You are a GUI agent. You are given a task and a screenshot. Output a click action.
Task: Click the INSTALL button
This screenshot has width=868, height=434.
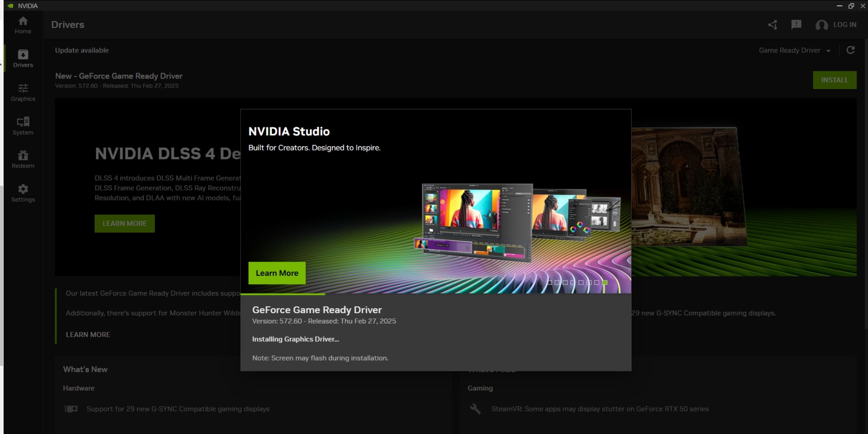835,80
